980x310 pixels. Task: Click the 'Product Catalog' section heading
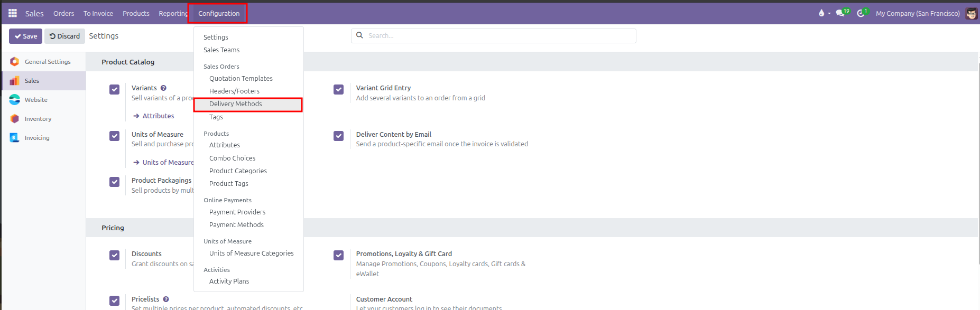click(x=128, y=62)
